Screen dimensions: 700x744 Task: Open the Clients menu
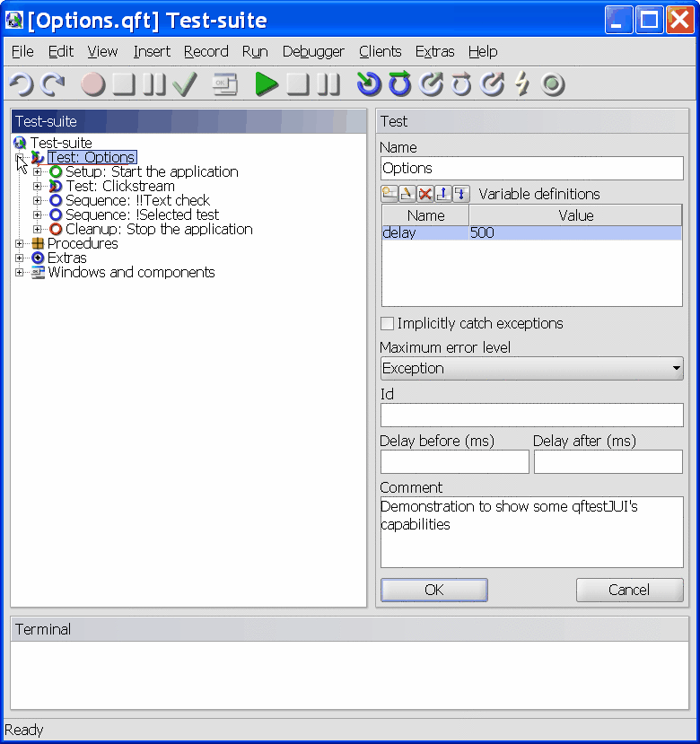click(381, 51)
